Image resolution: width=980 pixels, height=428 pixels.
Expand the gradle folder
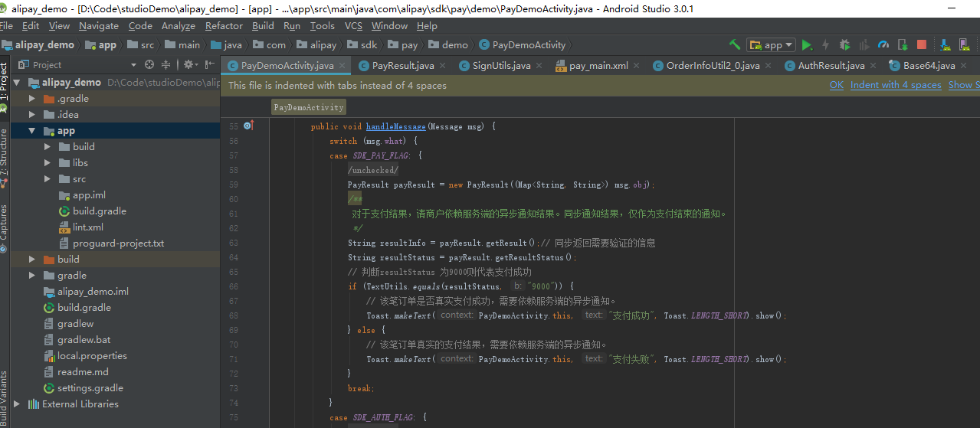point(32,276)
